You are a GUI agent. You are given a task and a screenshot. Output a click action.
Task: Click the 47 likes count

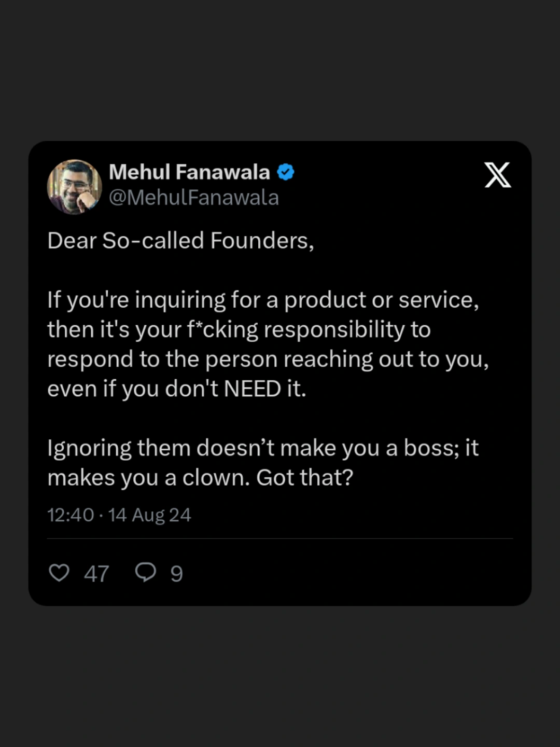96,574
